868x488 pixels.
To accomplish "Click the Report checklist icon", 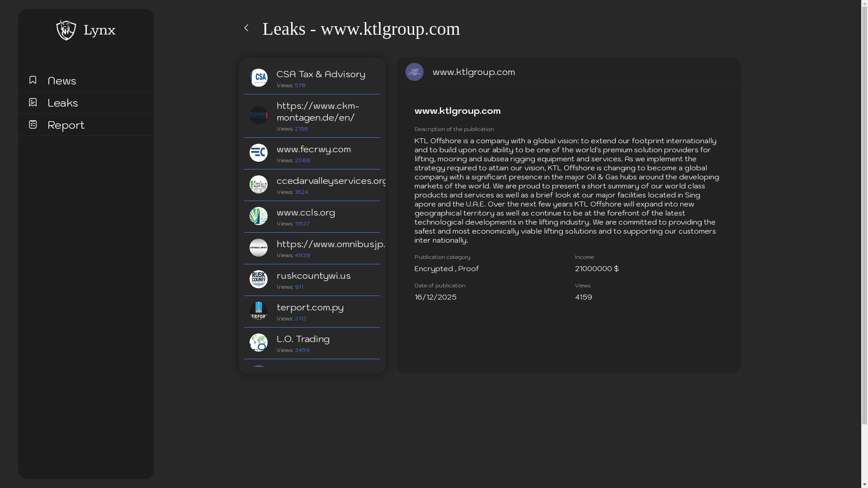I will pyautogui.click(x=33, y=124).
